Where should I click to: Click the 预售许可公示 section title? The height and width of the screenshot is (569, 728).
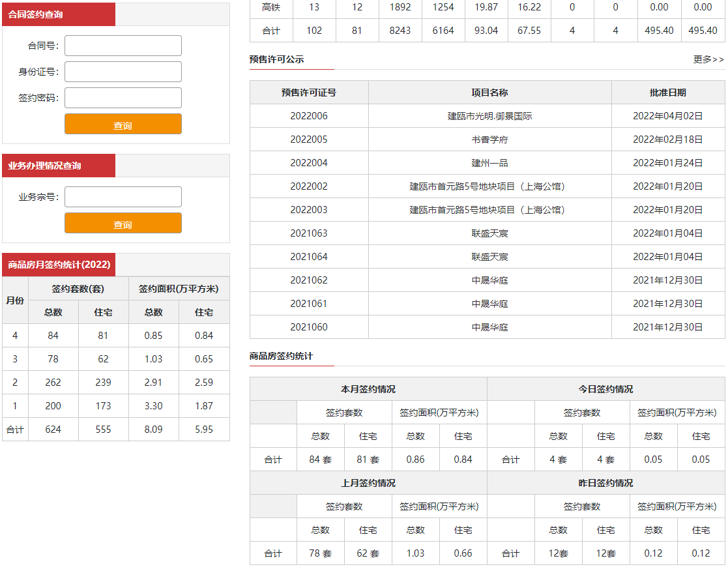point(276,59)
